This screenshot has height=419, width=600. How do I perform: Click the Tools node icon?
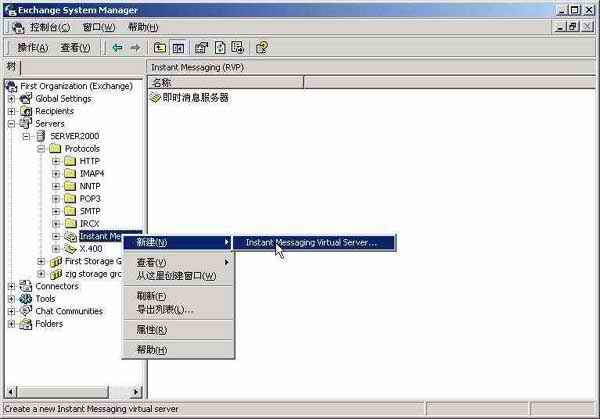tap(26, 299)
